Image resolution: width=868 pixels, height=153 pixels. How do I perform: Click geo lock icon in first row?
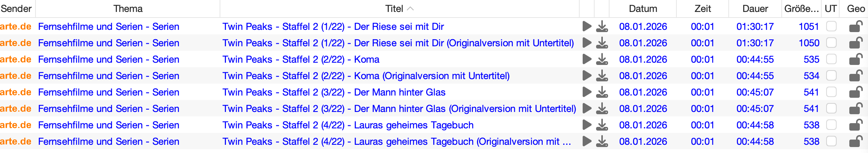[856, 26]
